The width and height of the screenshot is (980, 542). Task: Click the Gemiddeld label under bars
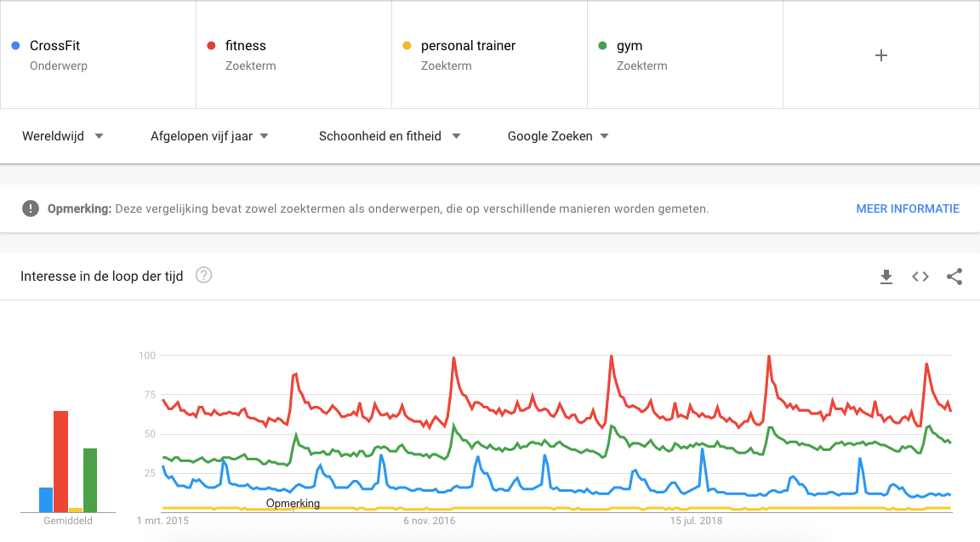[x=67, y=521]
